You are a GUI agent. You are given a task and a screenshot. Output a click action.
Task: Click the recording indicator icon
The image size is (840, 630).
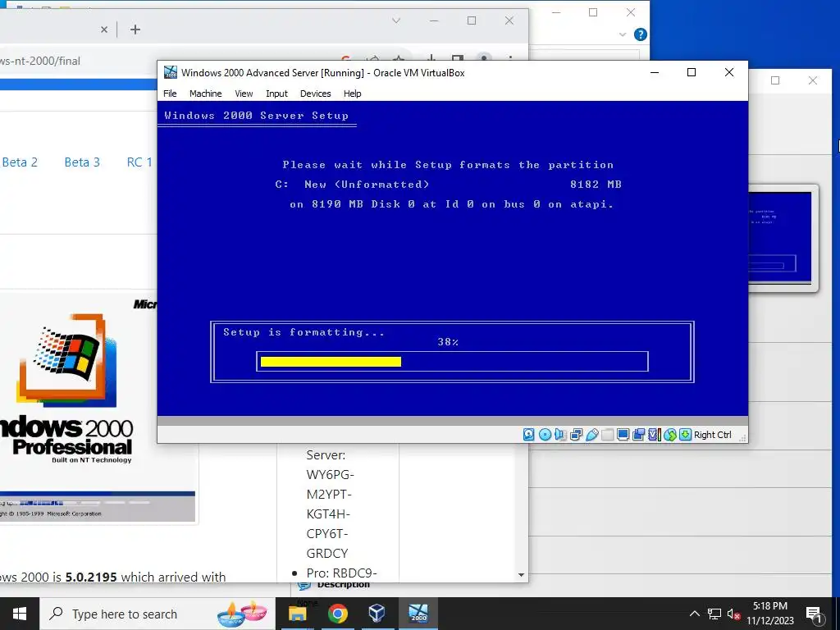click(x=638, y=435)
